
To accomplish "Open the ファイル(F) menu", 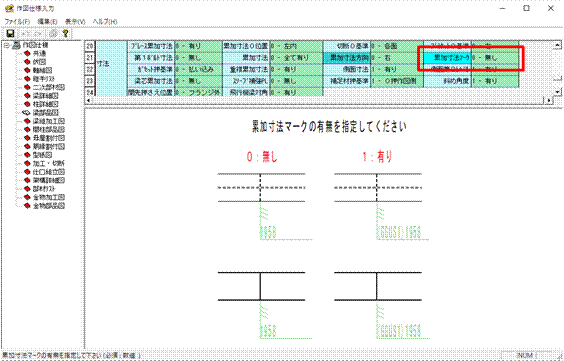I will [x=17, y=22].
